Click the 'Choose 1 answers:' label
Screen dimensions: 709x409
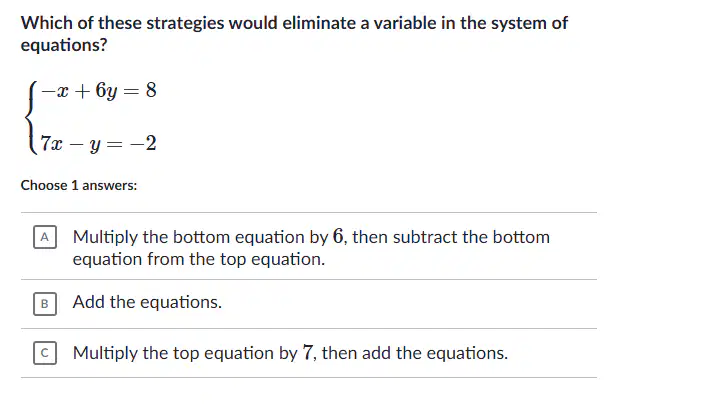tap(79, 185)
